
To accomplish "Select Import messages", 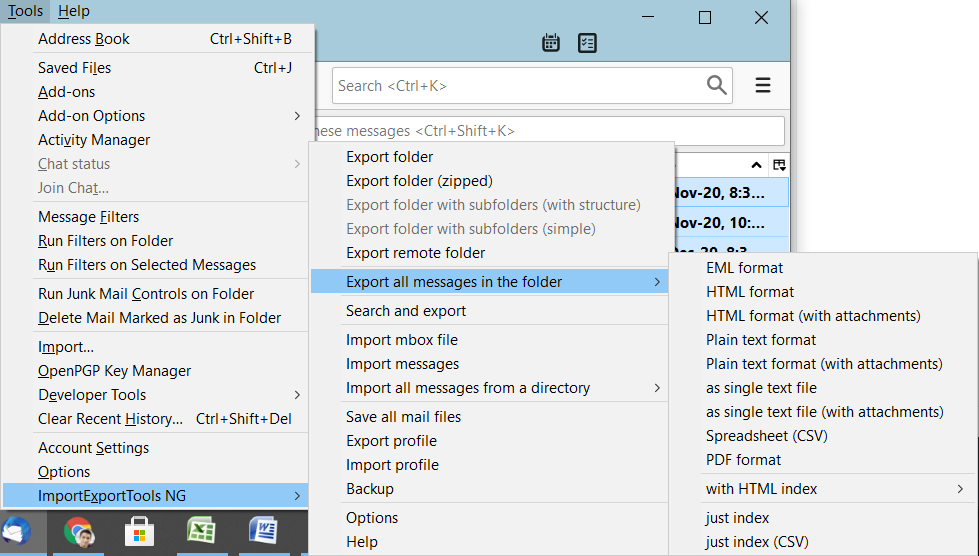I will pyautogui.click(x=490, y=364).
